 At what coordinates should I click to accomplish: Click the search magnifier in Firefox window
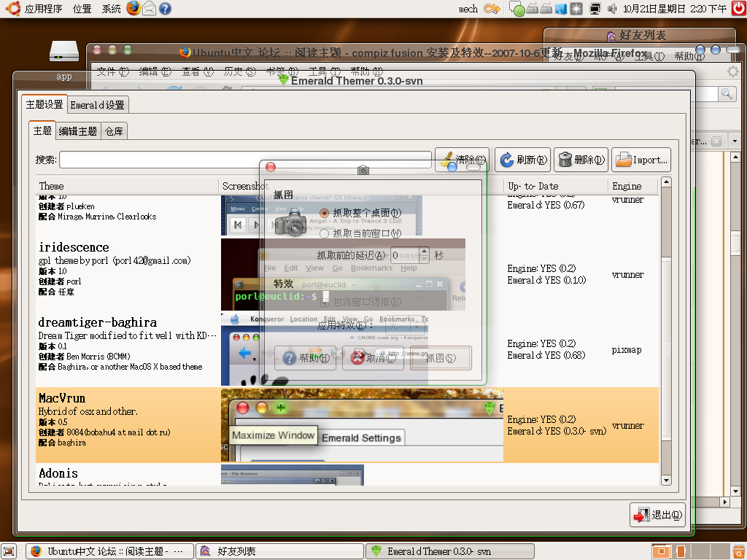(727, 94)
